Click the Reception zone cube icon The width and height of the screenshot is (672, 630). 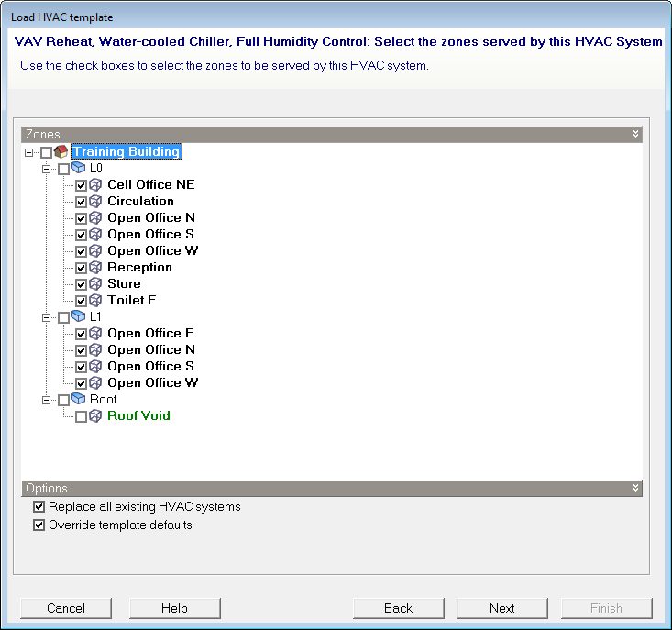click(95, 268)
